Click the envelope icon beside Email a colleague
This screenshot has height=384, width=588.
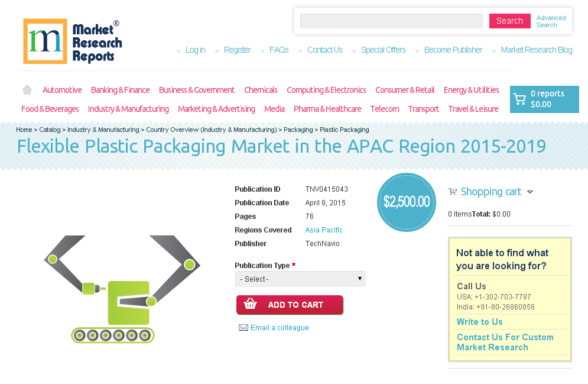[x=243, y=327]
